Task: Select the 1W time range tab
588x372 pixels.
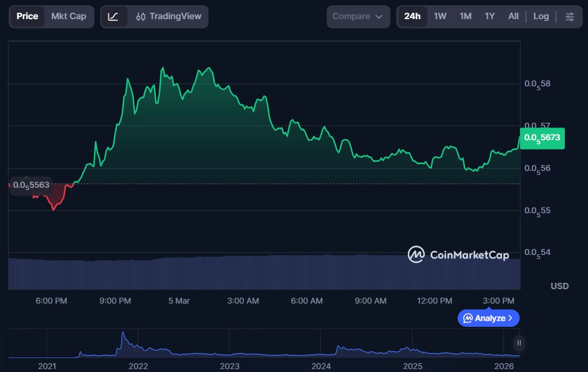Action: click(x=440, y=17)
